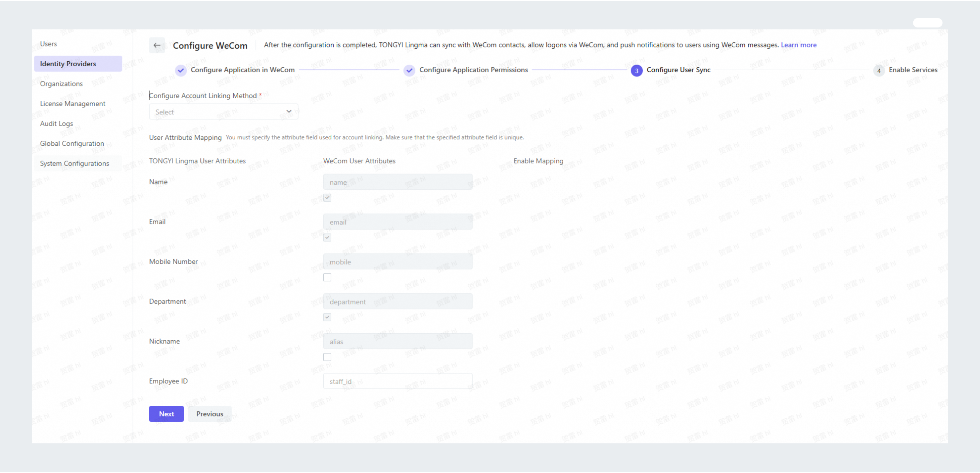The image size is (980, 473).
Task: Click the WeCom User Attributes column header
Action: click(x=359, y=161)
